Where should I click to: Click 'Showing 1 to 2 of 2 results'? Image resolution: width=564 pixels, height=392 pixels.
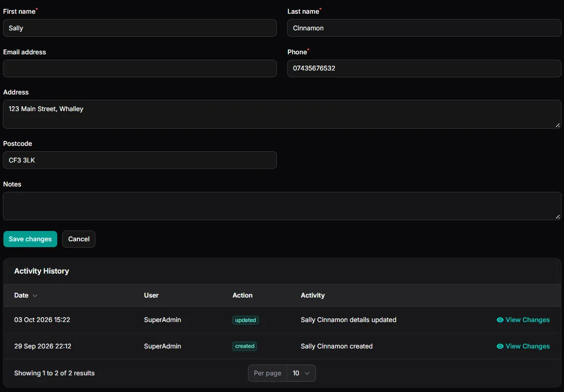point(54,373)
